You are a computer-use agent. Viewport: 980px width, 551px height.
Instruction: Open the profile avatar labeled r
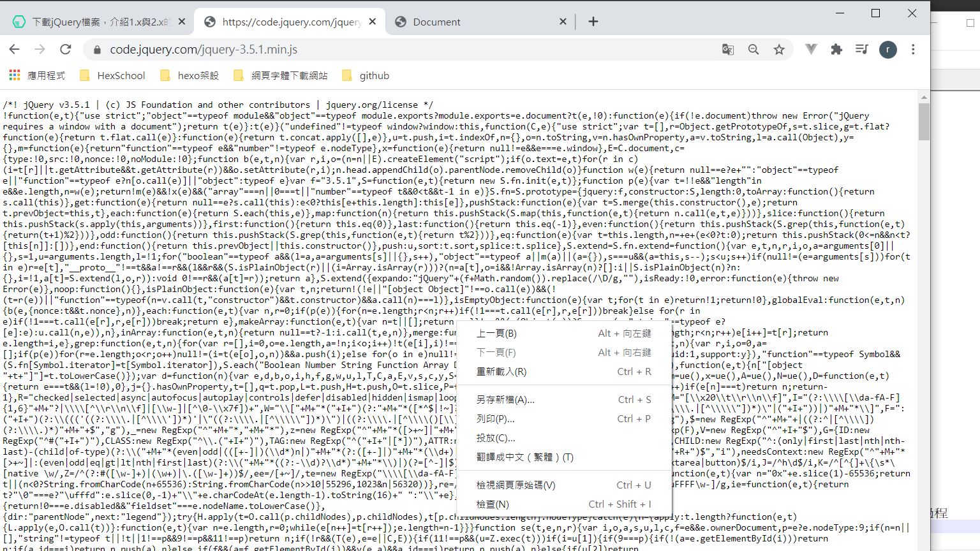888,49
